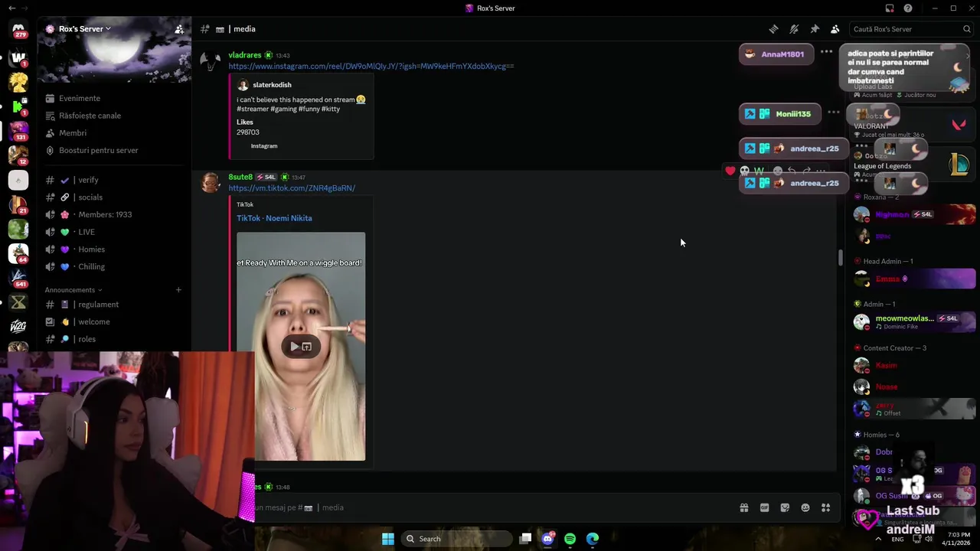This screenshot has width=980, height=551.
Task: Click the reply arrow on message toolbar
Action: pos(792,171)
